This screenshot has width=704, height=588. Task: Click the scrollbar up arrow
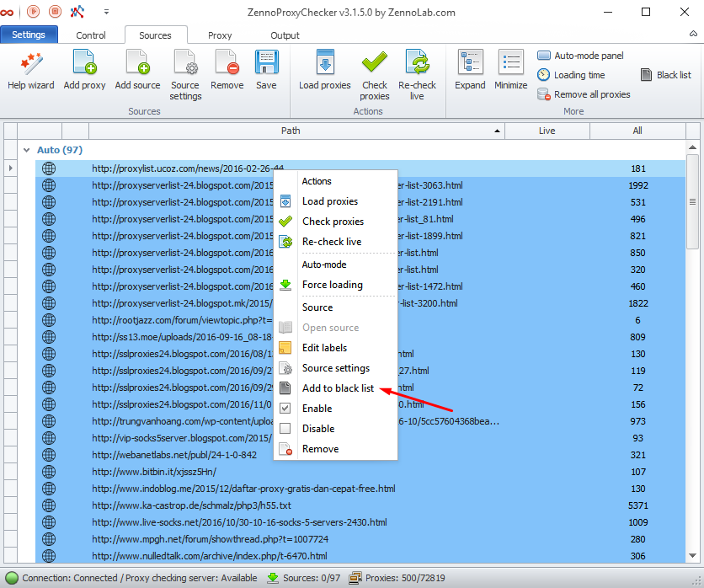[692, 147]
